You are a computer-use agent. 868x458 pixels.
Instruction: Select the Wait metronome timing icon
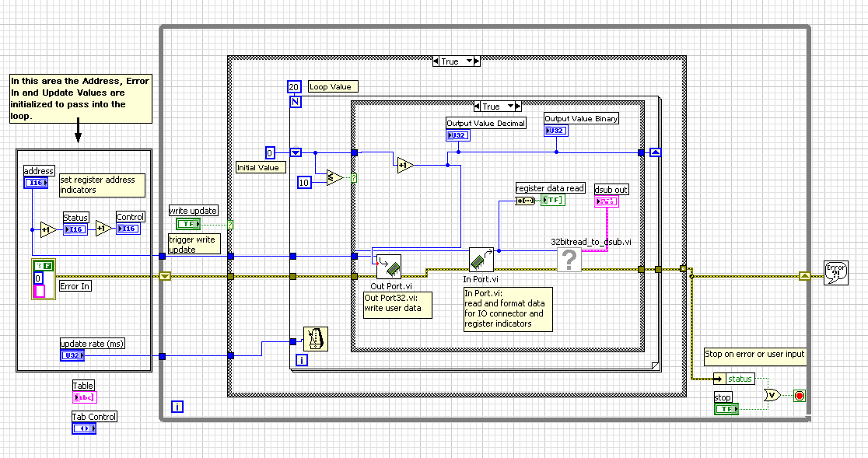316,339
